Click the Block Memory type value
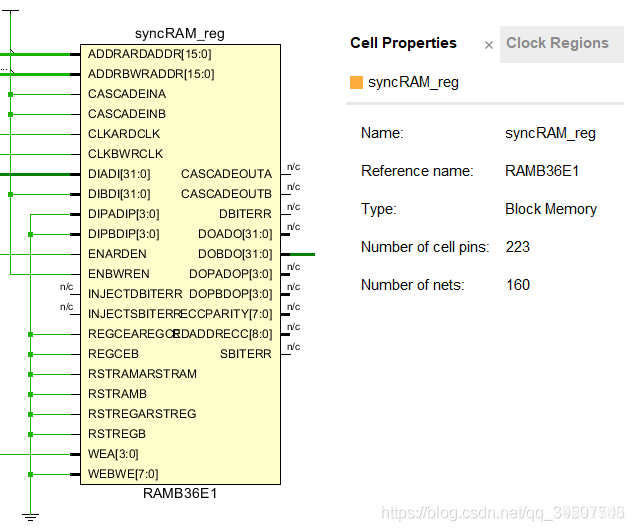634x531 pixels. tap(551, 209)
